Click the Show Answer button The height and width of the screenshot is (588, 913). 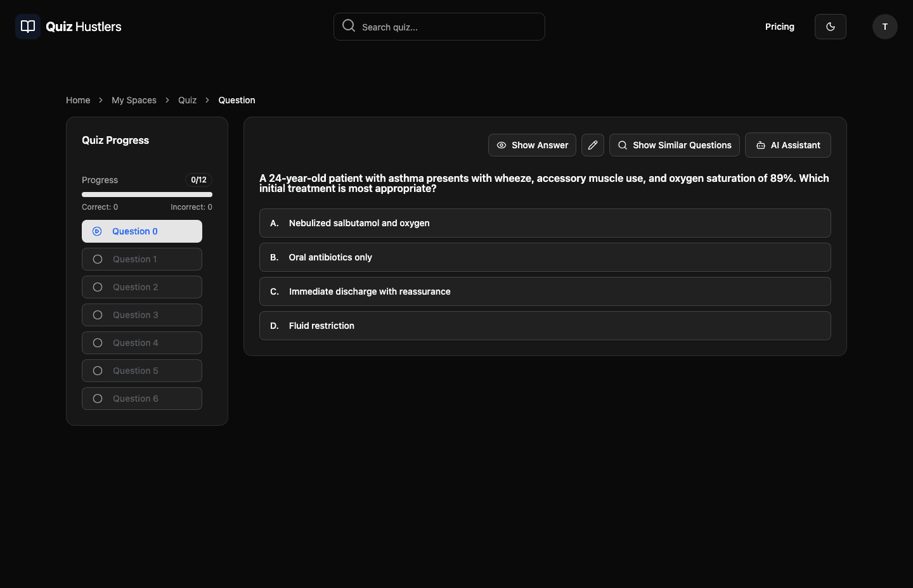[x=532, y=145]
